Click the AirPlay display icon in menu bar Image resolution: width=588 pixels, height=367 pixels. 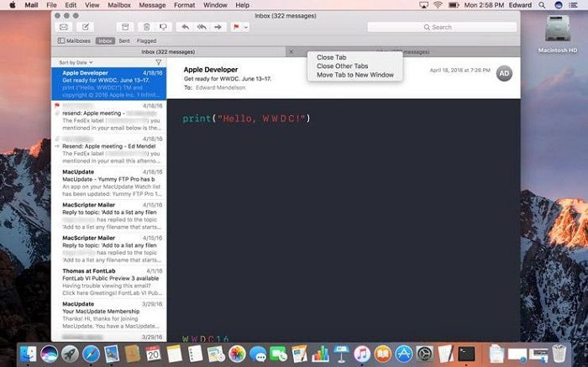pos(423,5)
